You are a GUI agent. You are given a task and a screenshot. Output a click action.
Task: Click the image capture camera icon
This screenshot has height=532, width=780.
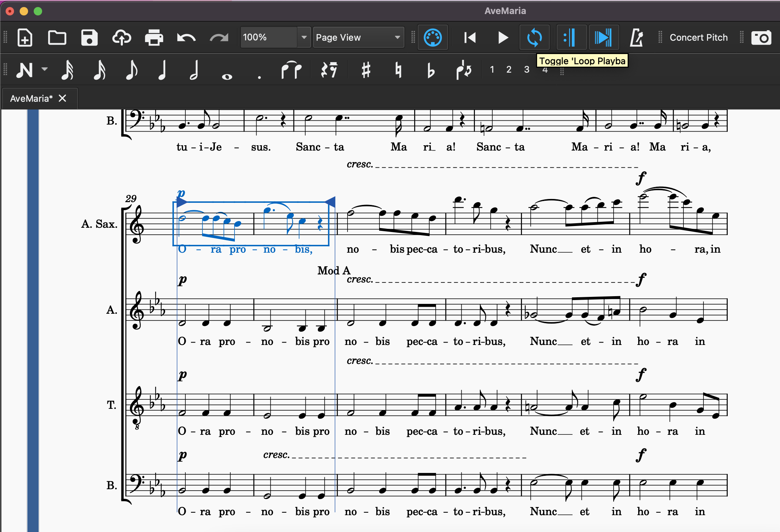click(x=761, y=38)
